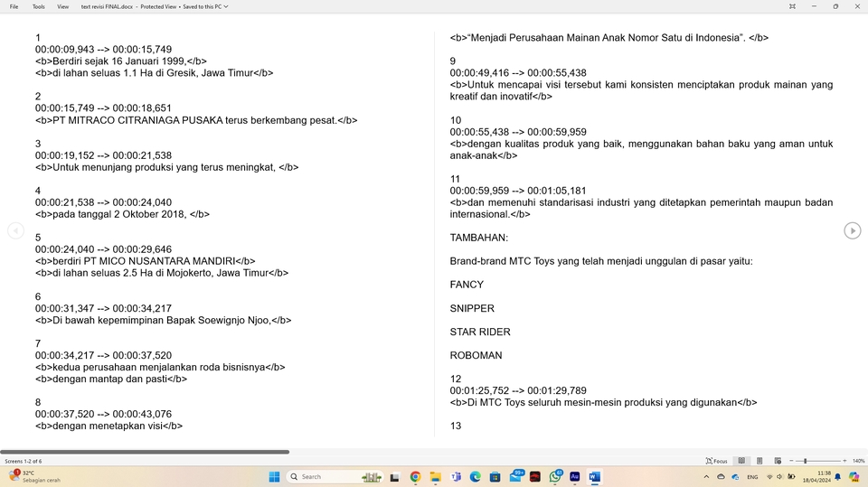Open the volume speaker icon
868x487 pixels.
[780, 476]
